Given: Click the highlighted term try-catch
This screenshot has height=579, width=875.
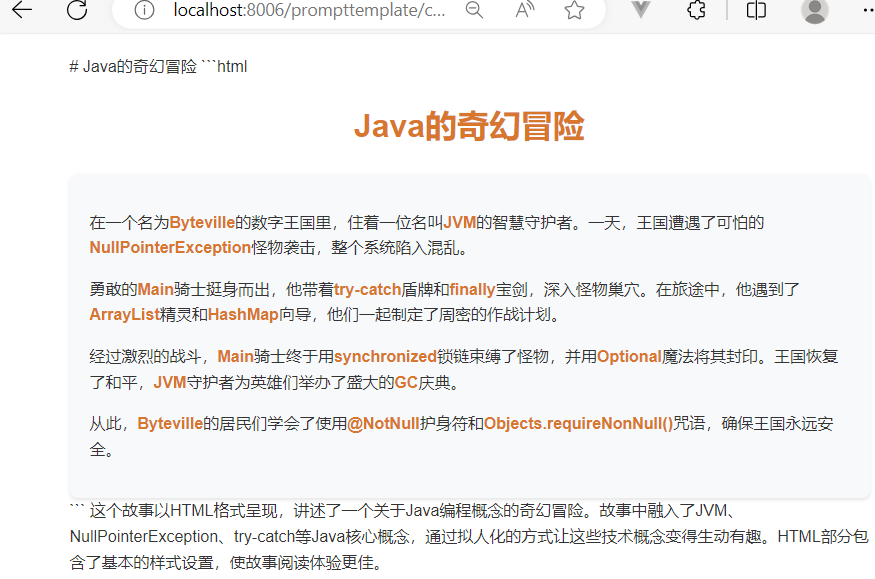Looking at the screenshot, I should coord(367,290).
